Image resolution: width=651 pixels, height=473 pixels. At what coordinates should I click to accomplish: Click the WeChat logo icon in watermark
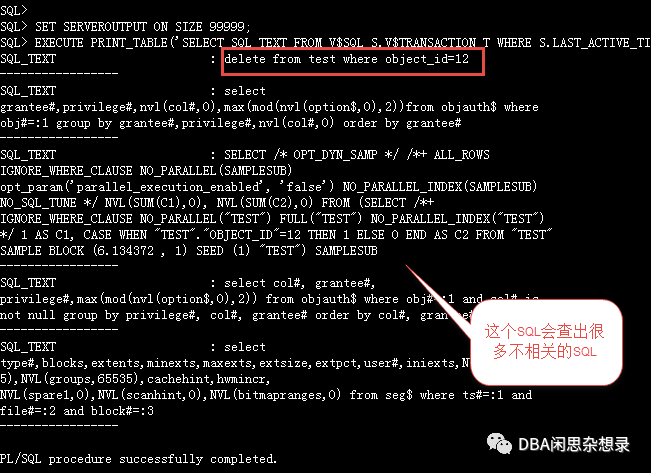(x=499, y=444)
